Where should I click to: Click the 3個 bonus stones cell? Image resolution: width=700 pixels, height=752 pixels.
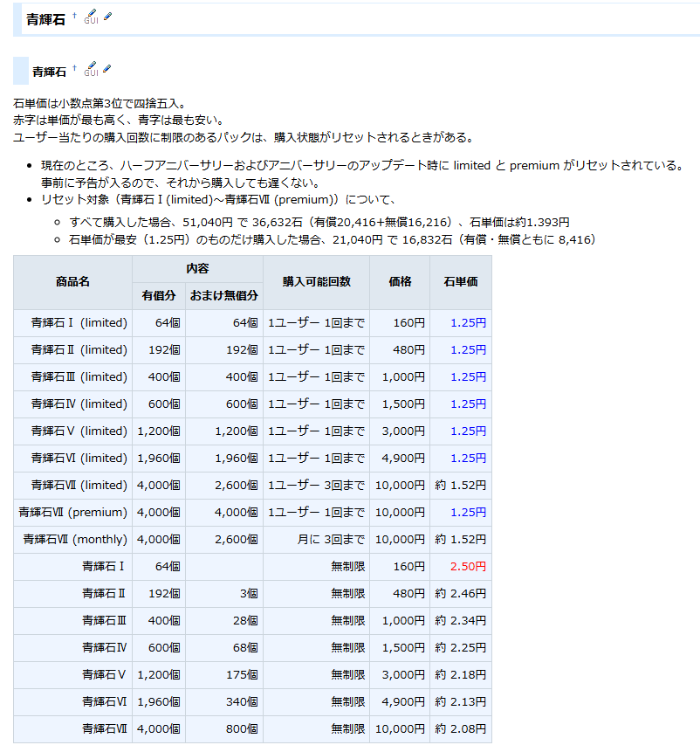(x=223, y=594)
